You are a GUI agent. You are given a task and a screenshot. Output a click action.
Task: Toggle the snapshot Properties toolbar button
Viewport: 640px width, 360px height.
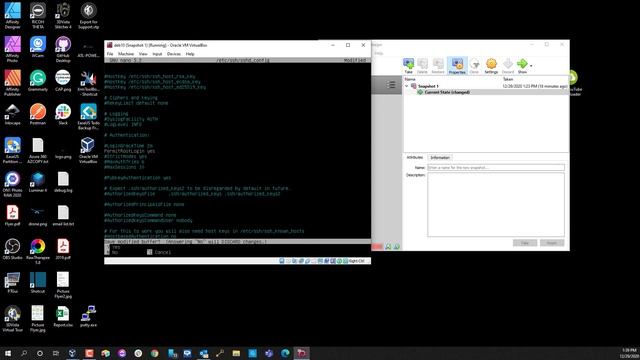coord(457,65)
